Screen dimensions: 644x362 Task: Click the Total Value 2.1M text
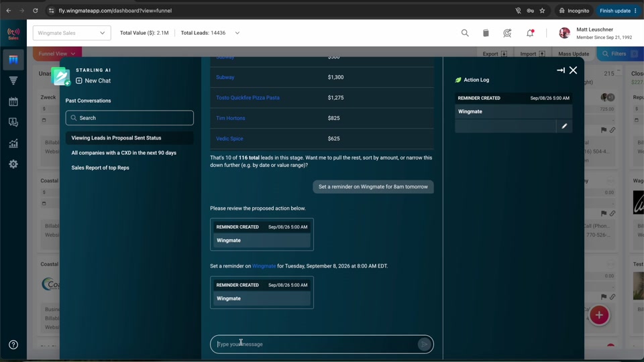[x=144, y=33]
